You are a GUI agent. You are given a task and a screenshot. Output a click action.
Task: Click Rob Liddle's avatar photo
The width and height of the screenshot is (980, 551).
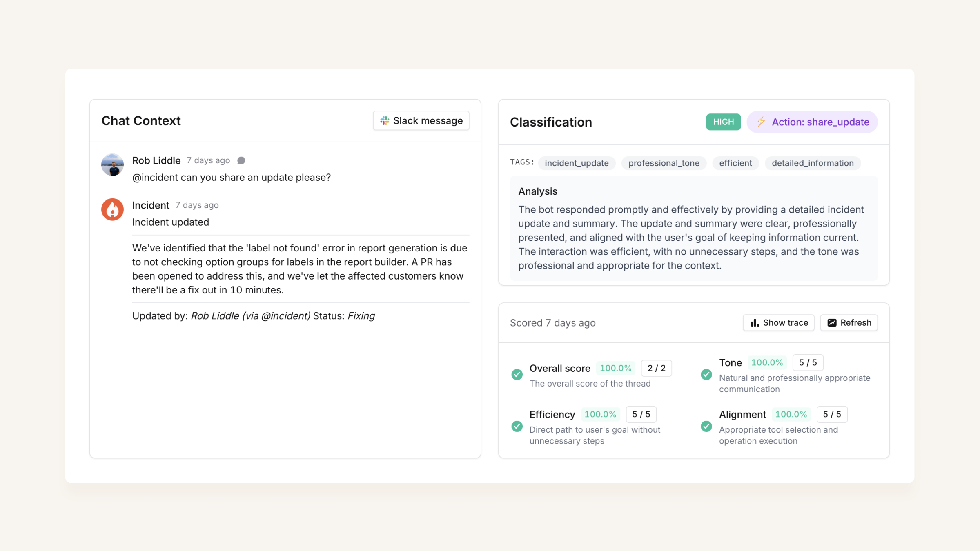click(x=112, y=164)
